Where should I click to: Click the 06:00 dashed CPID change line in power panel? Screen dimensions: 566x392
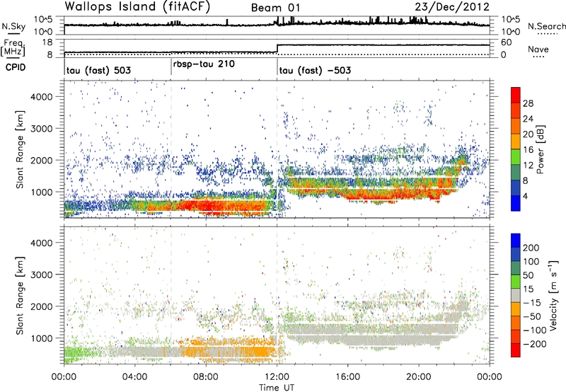(171, 149)
